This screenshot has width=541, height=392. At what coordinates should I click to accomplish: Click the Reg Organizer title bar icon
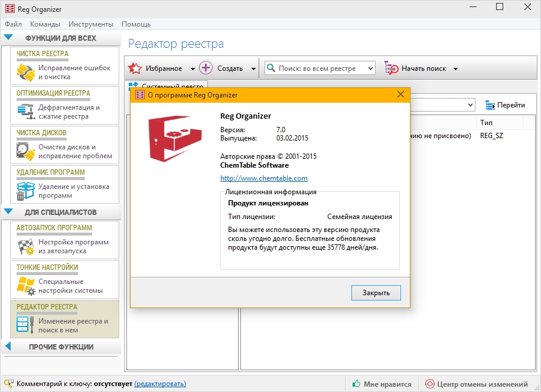pyautogui.click(x=10, y=8)
